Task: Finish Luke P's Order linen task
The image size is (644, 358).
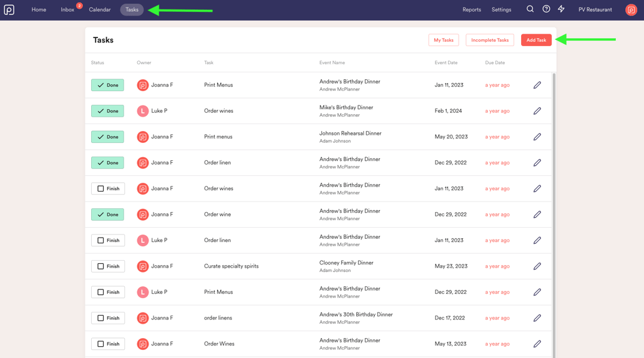Action: (108, 240)
